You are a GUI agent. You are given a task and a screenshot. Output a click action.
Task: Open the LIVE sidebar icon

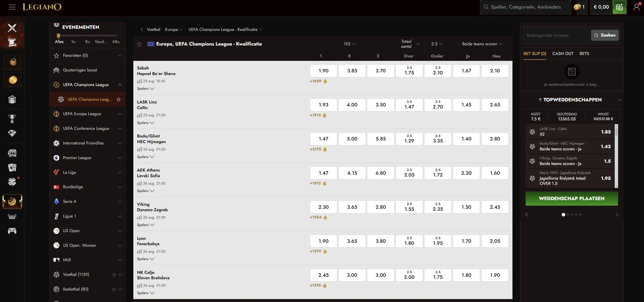click(12, 216)
